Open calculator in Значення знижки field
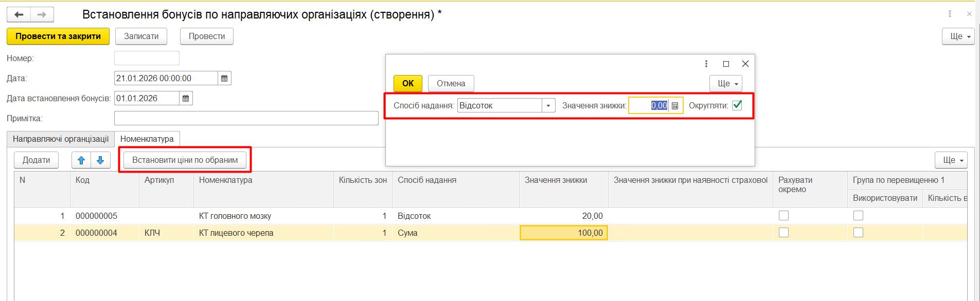 tap(675, 106)
